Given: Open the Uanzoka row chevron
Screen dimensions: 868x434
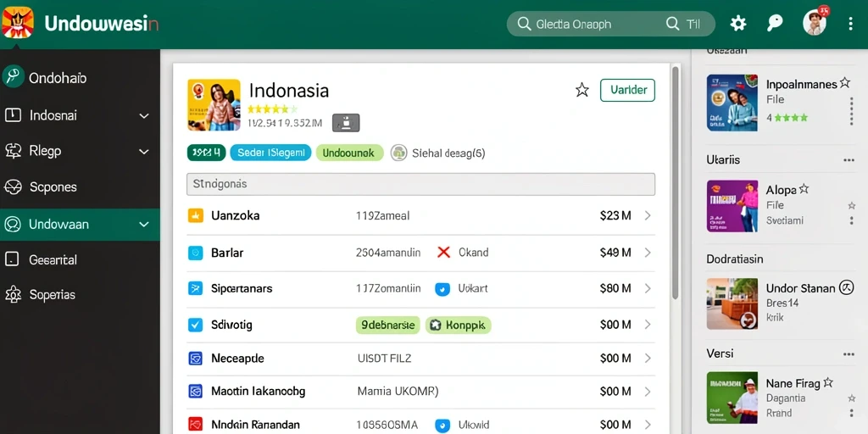Looking at the screenshot, I should pyautogui.click(x=648, y=215).
